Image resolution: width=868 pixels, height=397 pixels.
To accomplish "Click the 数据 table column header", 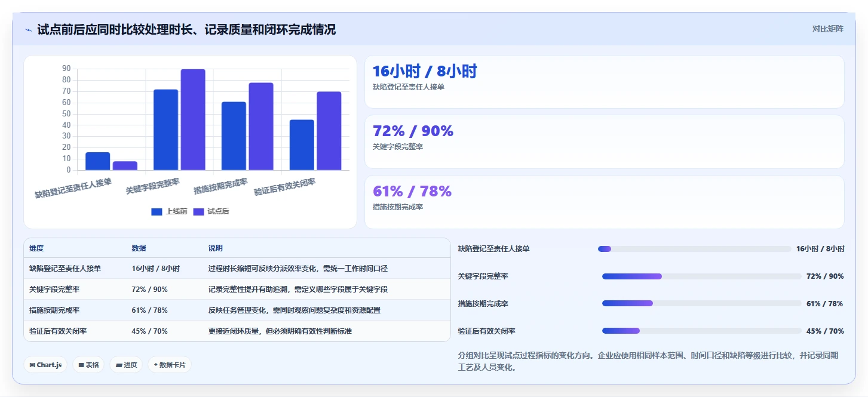I will 139,248.
